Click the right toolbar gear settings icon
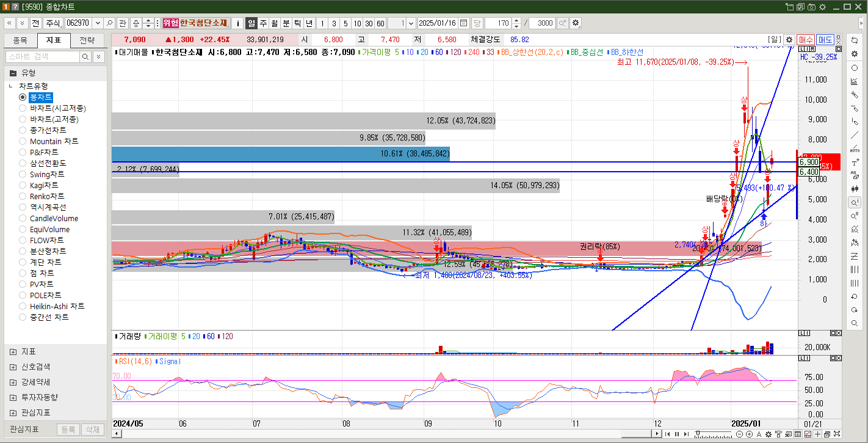 [855, 54]
